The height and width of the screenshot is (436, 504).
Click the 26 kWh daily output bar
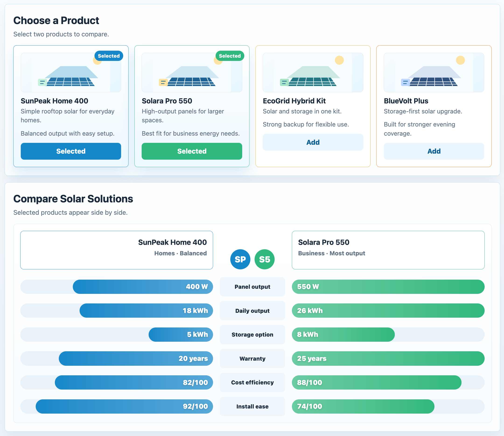coord(388,310)
